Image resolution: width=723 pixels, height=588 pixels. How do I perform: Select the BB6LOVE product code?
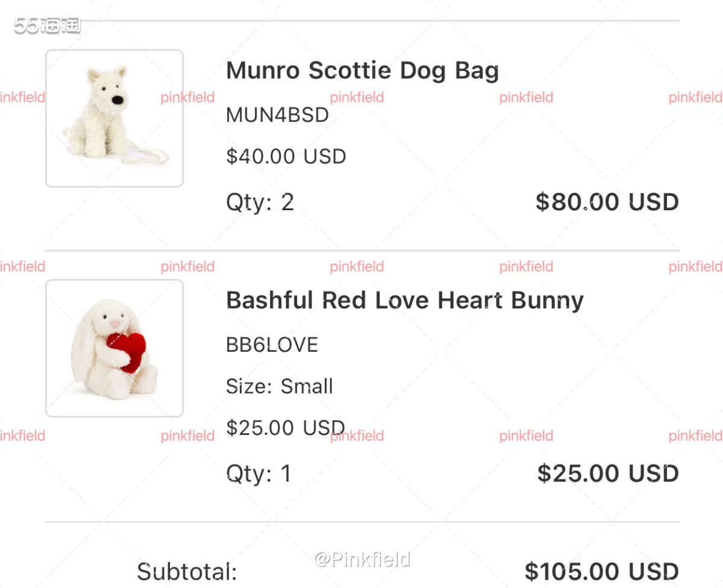click(x=272, y=345)
